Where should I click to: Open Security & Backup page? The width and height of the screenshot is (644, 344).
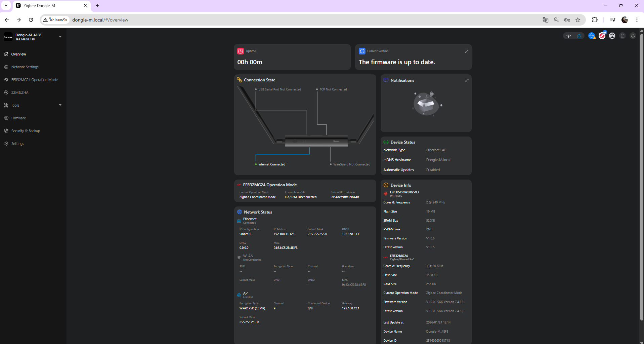coord(26,131)
